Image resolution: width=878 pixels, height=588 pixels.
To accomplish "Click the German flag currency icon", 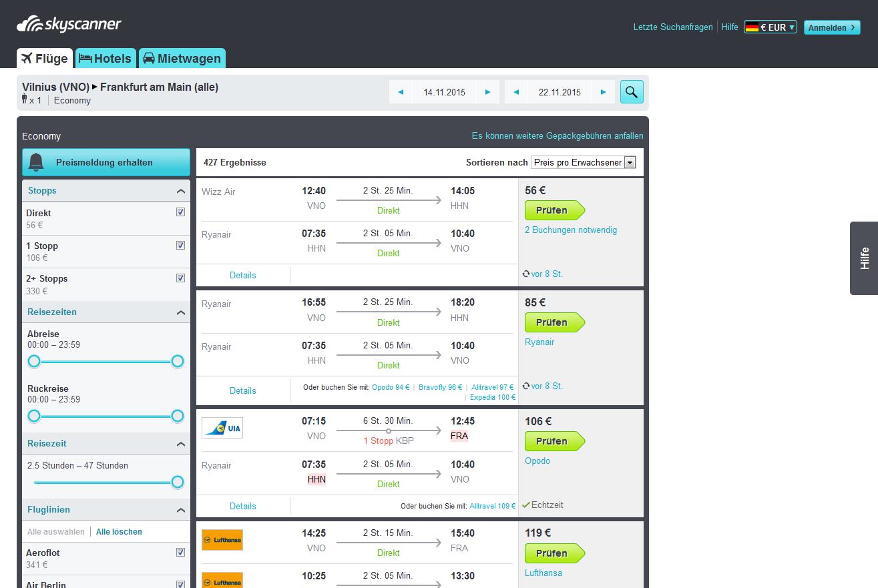I will pos(752,27).
